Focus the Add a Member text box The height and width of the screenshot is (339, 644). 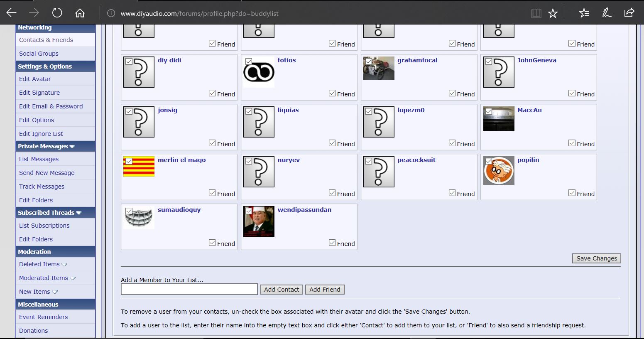coord(189,290)
